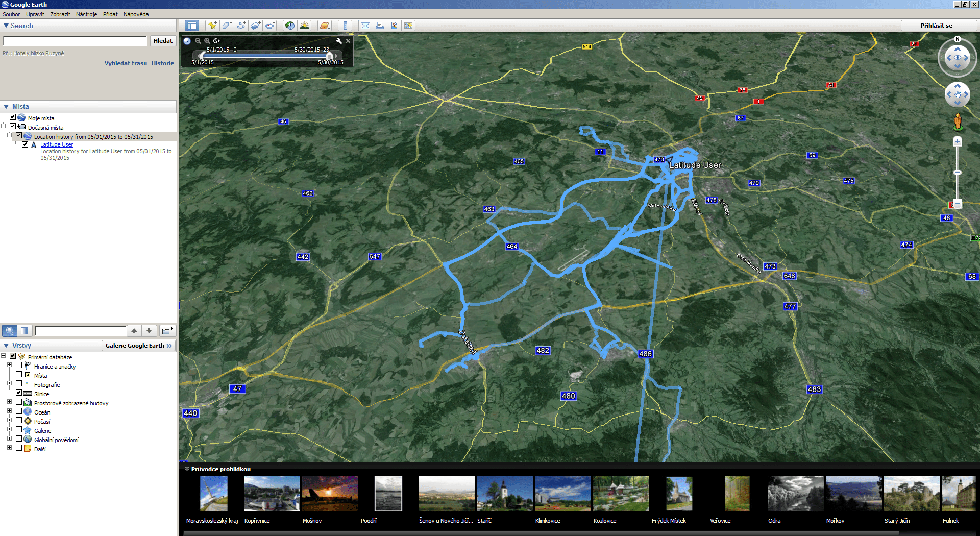The width and height of the screenshot is (980, 536).
Task: Add a new placemark with pushpin icon
Action: (x=212, y=26)
